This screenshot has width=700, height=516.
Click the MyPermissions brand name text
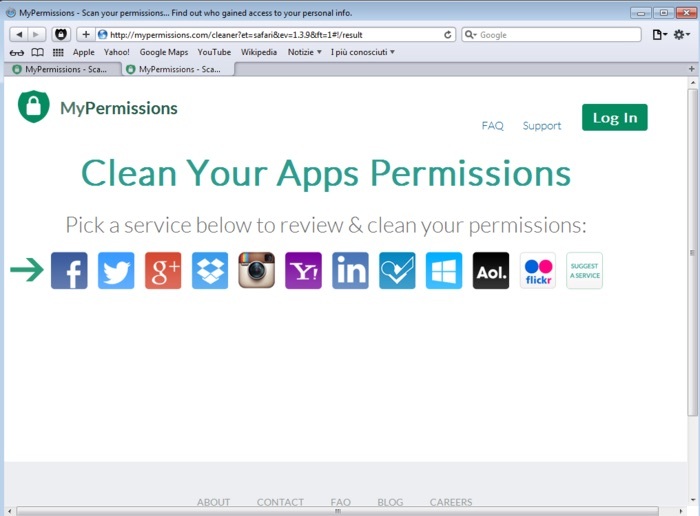coord(119,108)
